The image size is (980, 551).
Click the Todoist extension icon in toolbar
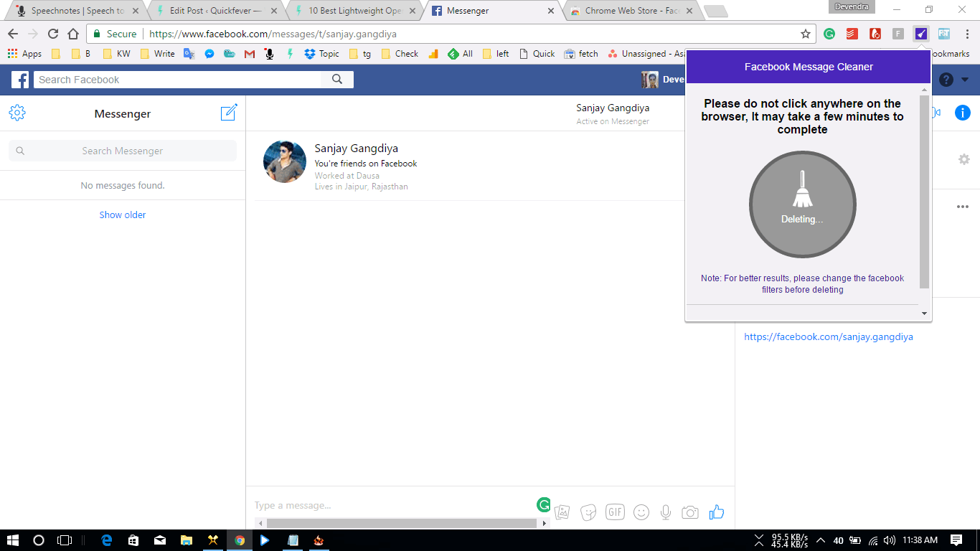852,34
